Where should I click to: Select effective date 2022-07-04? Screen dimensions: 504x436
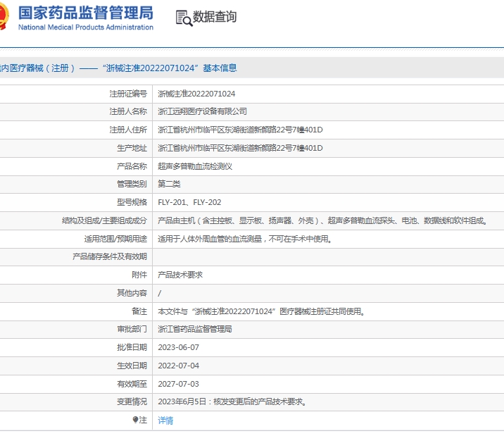[178, 366]
